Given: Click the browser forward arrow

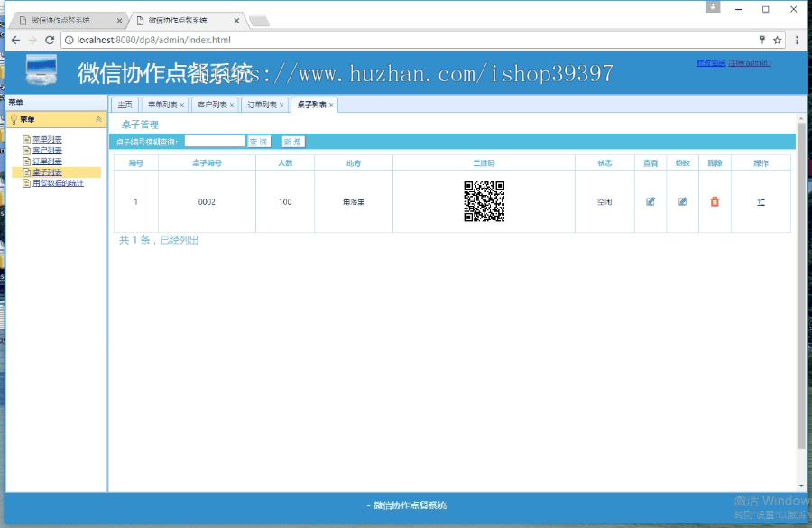Looking at the screenshot, I should 32,40.
